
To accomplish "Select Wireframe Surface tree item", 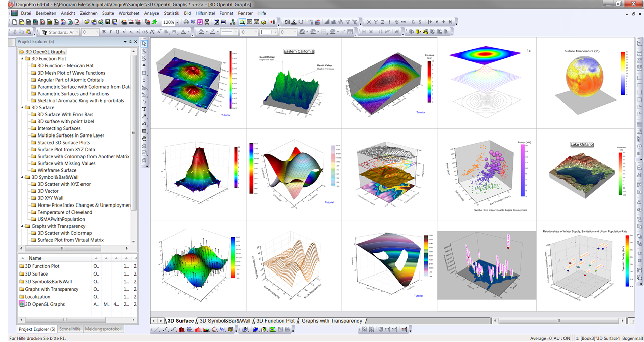I will coord(57,170).
